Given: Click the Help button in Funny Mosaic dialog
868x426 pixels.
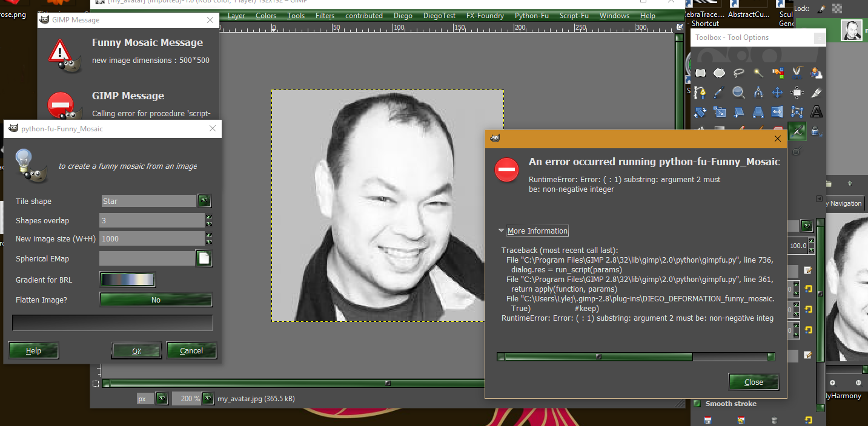Looking at the screenshot, I should tap(34, 350).
